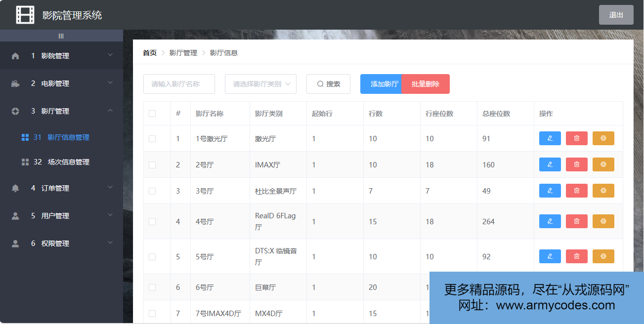The image size is (644, 324).
Task: Expand the 用户管理 menu chevron
Action: [x=110, y=215]
